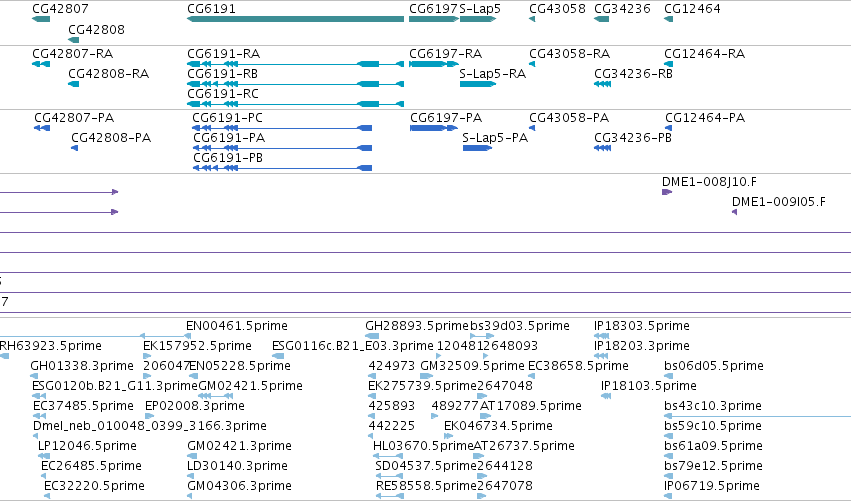The image size is (851, 501).
Task: Click the GM02421.3prime EST label
Action: click(239, 446)
